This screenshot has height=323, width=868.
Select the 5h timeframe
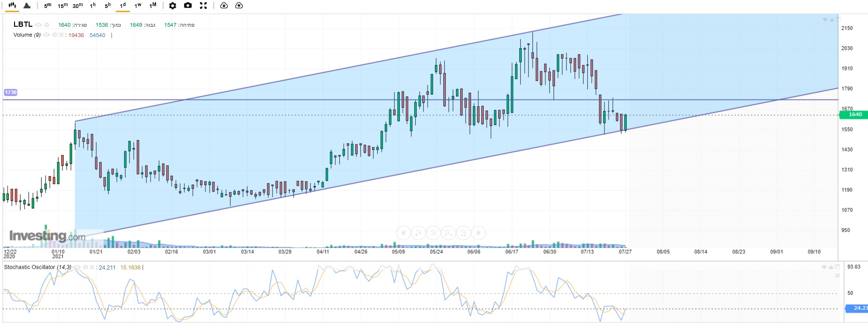click(x=108, y=6)
